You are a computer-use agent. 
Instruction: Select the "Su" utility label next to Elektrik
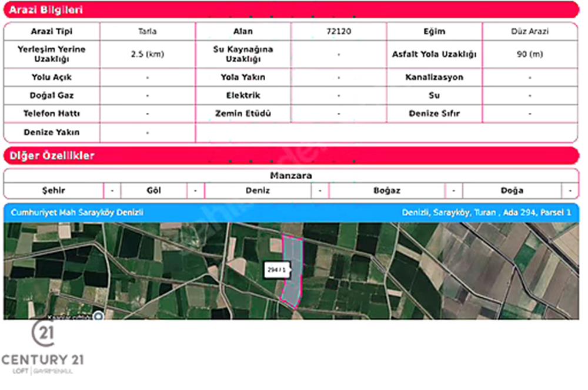point(435,96)
